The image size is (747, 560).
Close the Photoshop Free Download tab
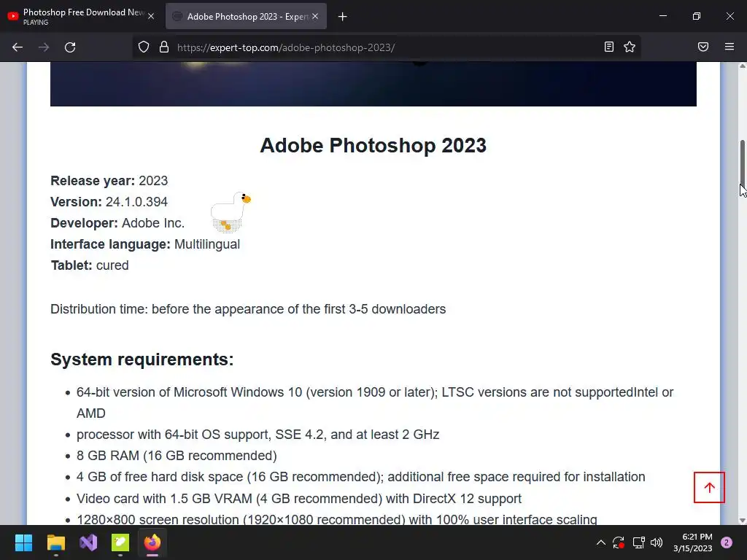pos(151,16)
